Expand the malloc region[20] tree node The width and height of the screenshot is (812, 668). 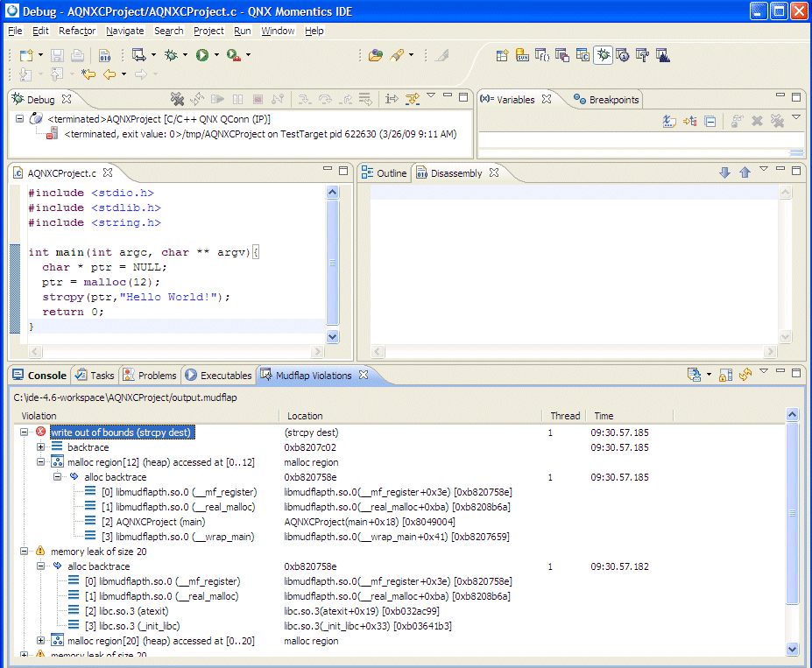coord(40,641)
